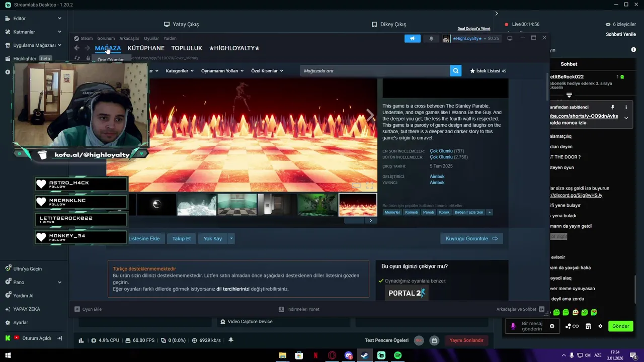
Task: Open Netflix from the taskbar
Action: (x=315, y=355)
